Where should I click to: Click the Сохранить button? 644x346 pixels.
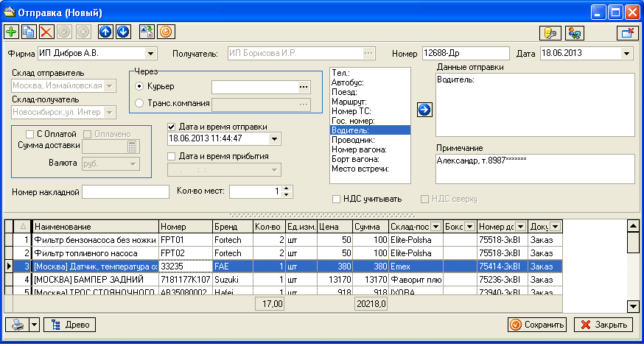coord(537,325)
